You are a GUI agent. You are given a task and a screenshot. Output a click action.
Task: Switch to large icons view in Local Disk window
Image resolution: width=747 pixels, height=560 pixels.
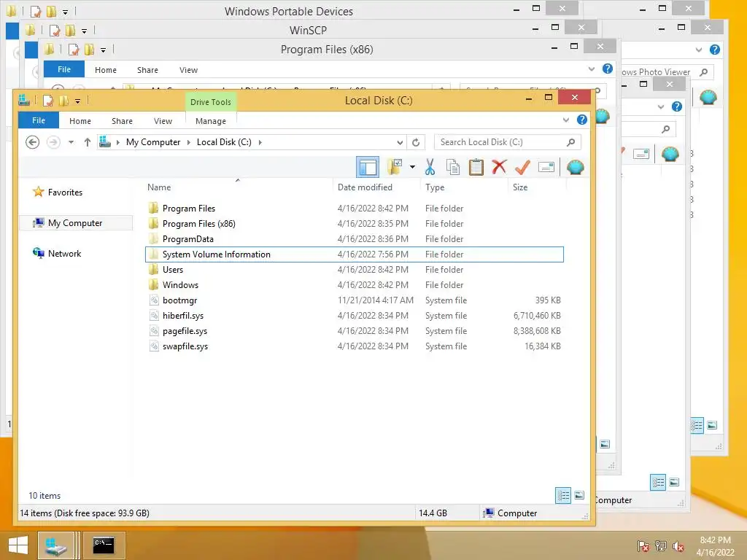(x=579, y=495)
